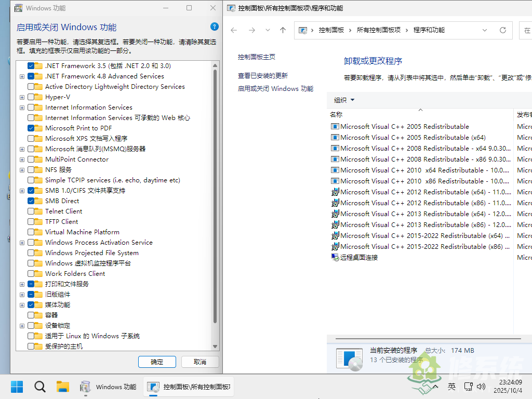Uncheck SMB 1.0/CIFS 文件共享支持
The width and height of the screenshot is (532, 399).
pyautogui.click(x=30, y=190)
